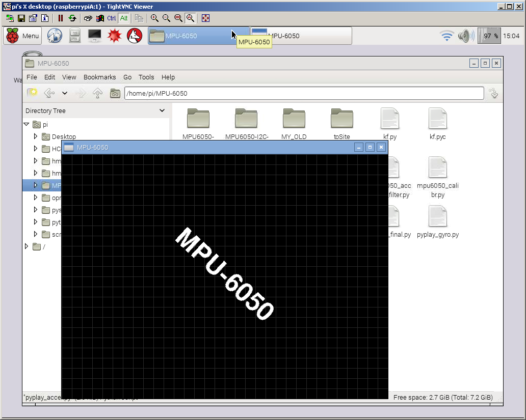
Task: Open the Wolfram wolf icon
Action: 135,36
